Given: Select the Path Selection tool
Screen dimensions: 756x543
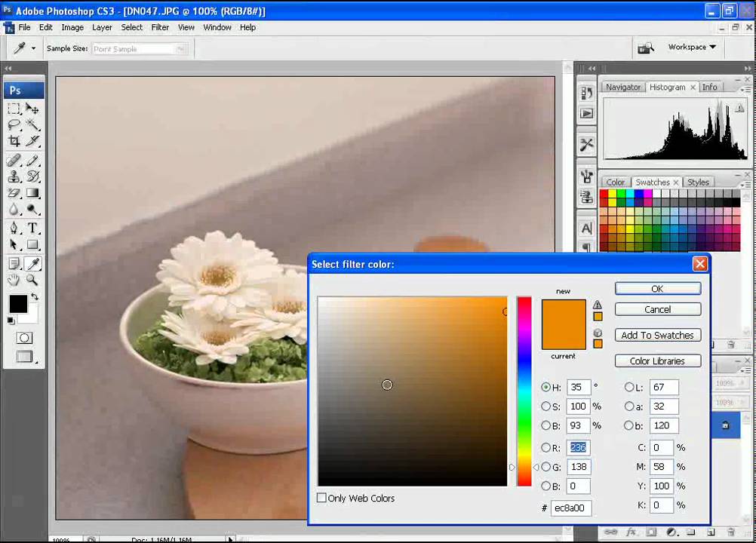Looking at the screenshot, I should (14, 244).
